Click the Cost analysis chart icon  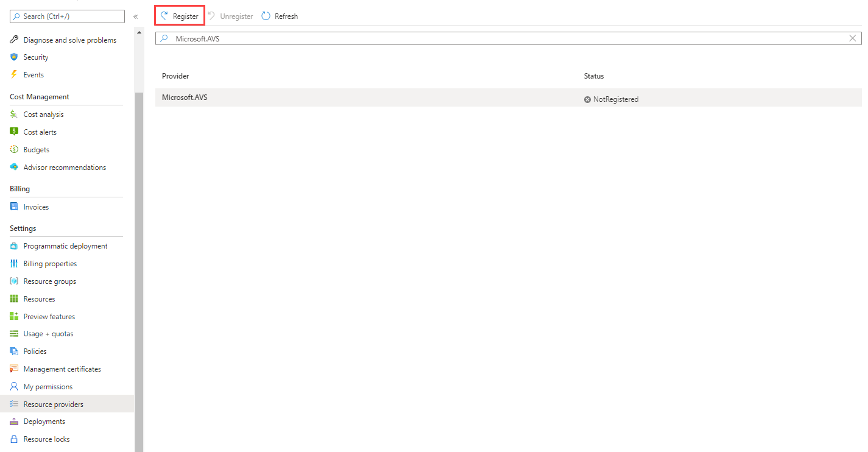coord(13,114)
